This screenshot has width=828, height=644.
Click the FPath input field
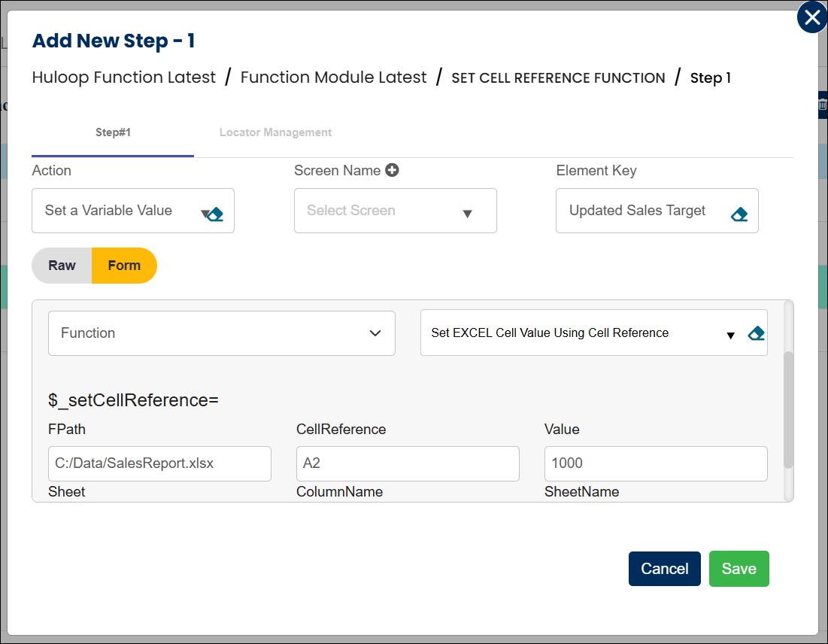(x=159, y=463)
